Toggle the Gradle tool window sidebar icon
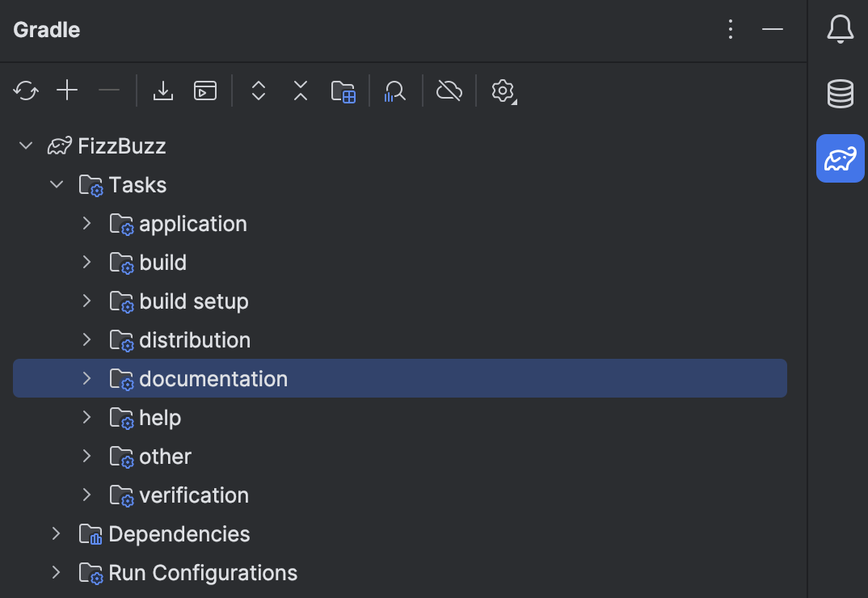868x598 pixels. pos(840,158)
